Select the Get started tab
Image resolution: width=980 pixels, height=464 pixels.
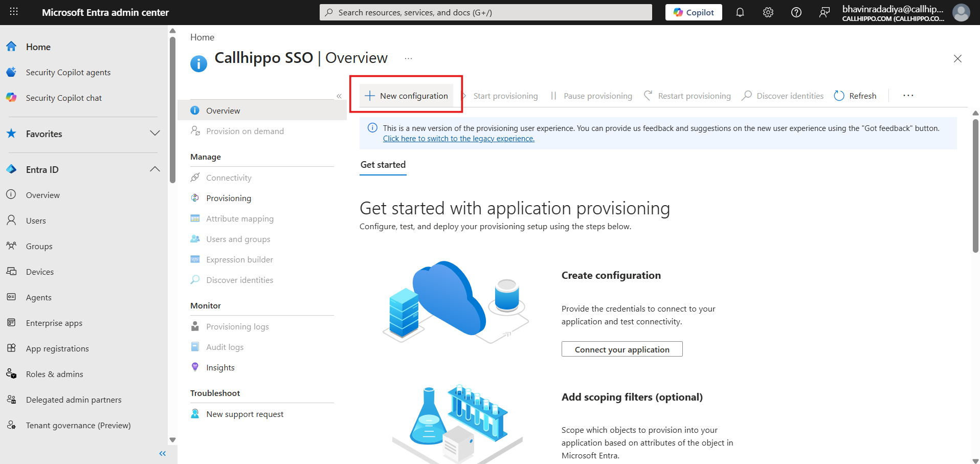[x=383, y=165]
